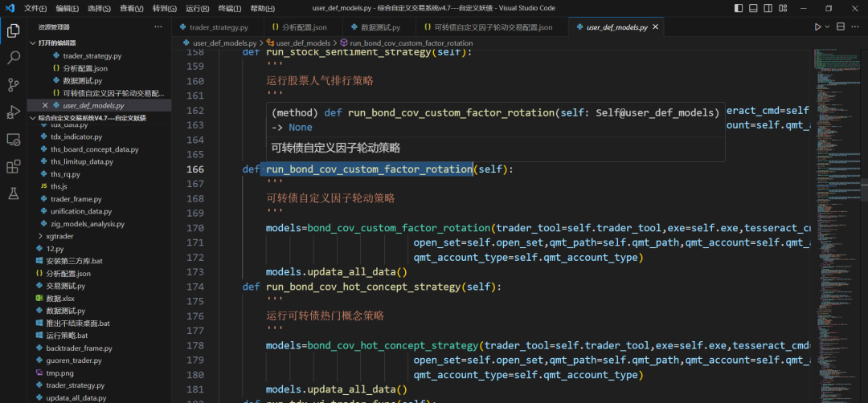Toggle the primary side bar layout icon
This screenshot has width=868, height=403.
[x=739, y=8]
